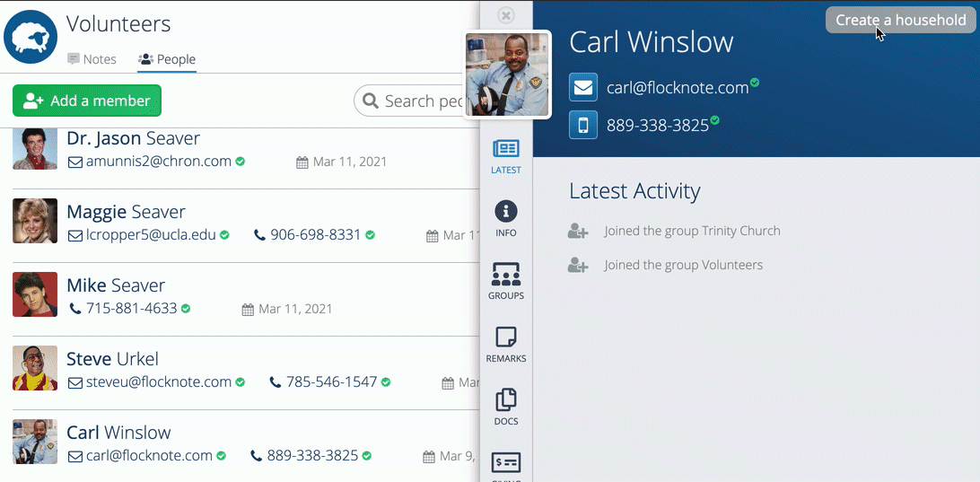Click Dr. Jason Seaver's avatar

point(35,147)
